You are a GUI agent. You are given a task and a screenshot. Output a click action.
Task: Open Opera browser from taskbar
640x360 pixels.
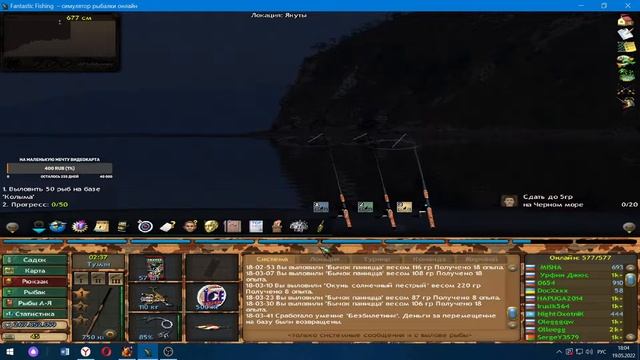tap(106, 352)
